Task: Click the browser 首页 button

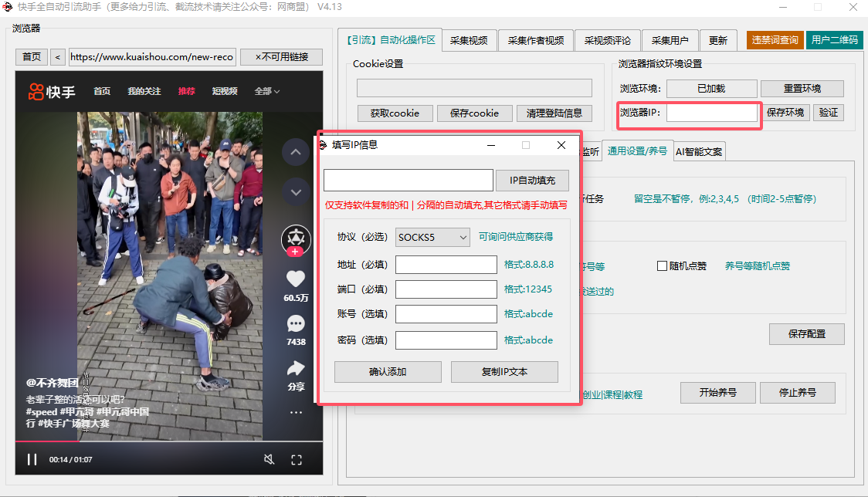Action: click(x=32, y=57)
